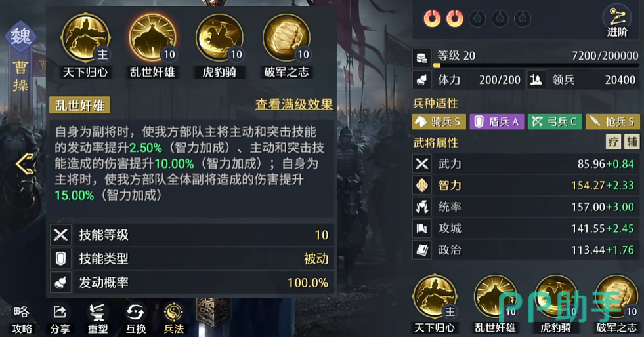This screenshot has width=644, height=337.
Task: Click the 查看满级效果 link
Action: point(293,104)
